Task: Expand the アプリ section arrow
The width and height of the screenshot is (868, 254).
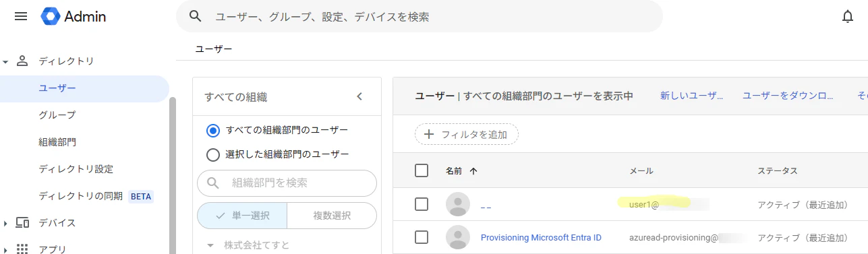Action: [5, 249]
